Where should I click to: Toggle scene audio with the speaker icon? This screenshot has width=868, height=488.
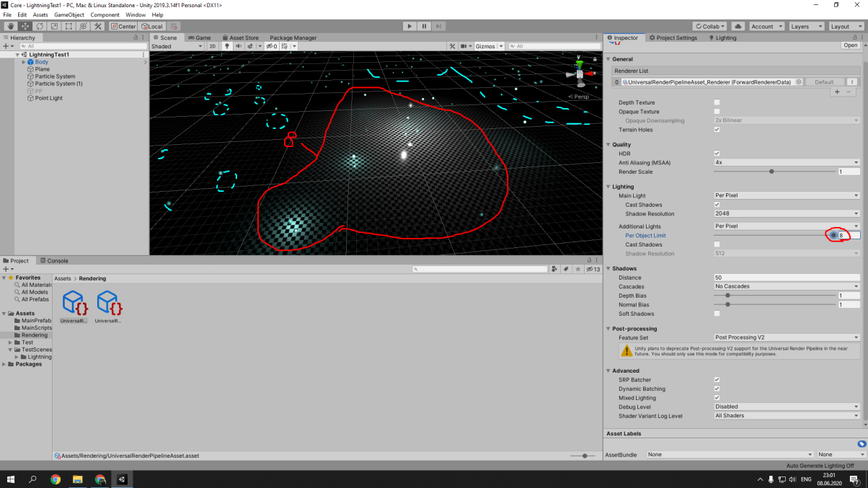[x=239, y=46]
